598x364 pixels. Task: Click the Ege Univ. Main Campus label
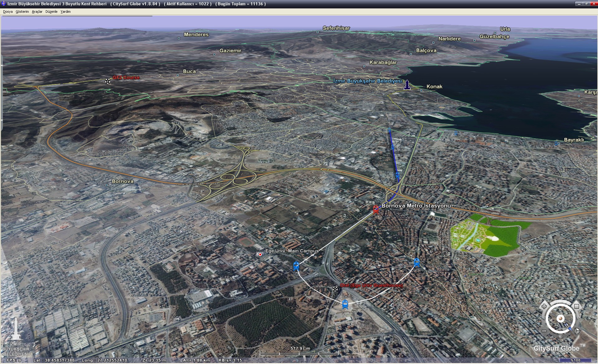[x=292, y=251]
